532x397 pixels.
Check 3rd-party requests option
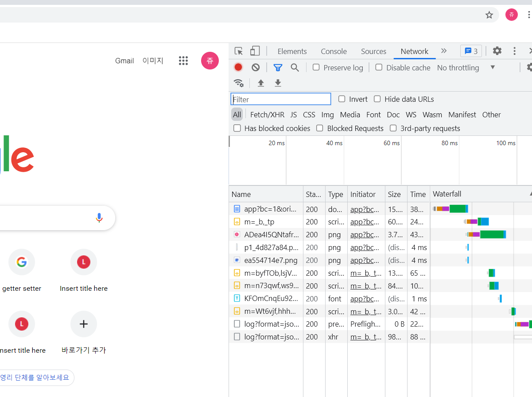point(393,128)
